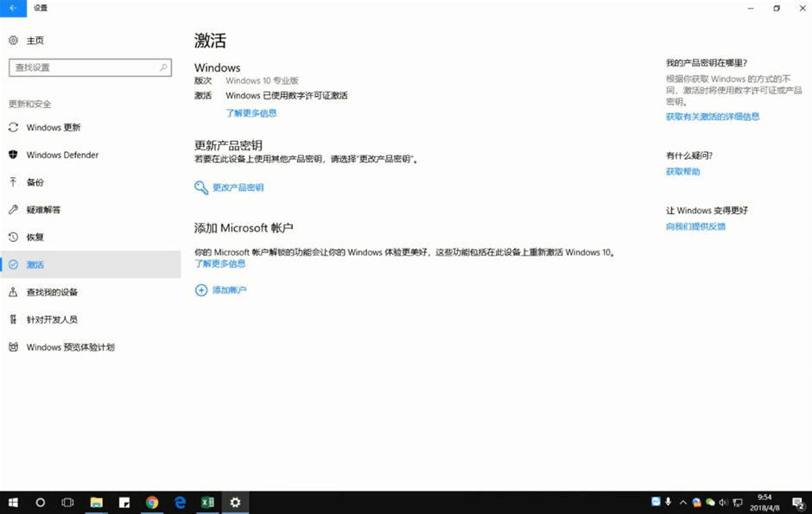Screen dimensions: 812x514
Task: Click the 更新产品密钥 section heading
Action: 228,145
